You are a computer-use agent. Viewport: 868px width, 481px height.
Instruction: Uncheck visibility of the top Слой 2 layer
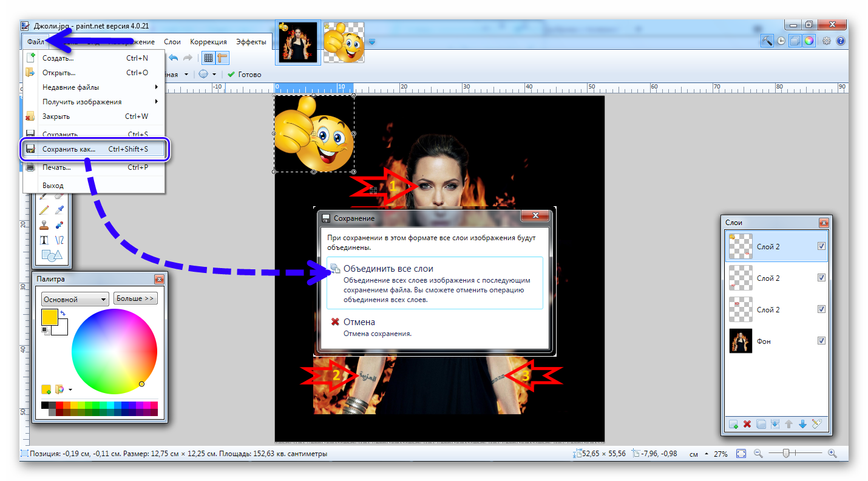coord(821,246)
